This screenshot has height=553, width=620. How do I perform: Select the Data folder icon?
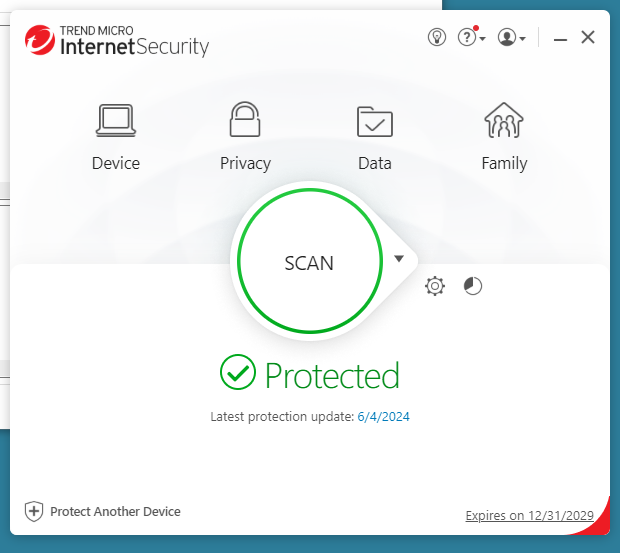point(375,121)
